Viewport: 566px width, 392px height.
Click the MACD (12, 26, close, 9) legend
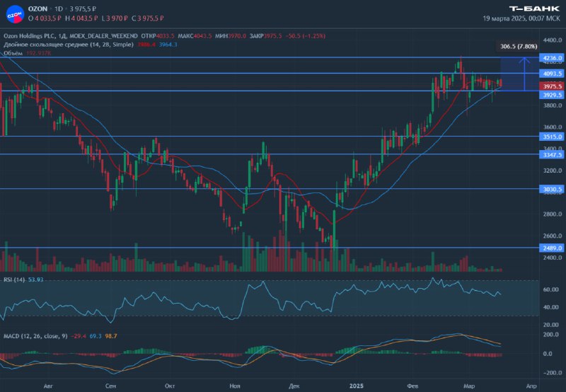tap(35, 336)
